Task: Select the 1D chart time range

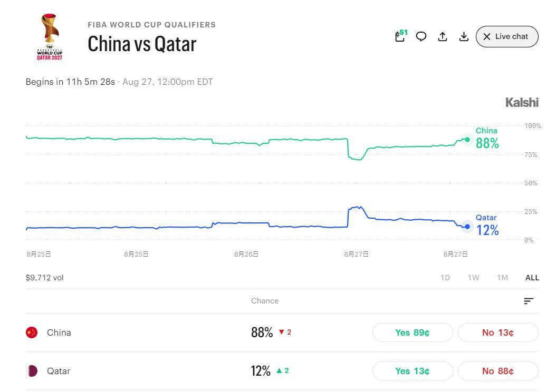Action: point(445,278)
